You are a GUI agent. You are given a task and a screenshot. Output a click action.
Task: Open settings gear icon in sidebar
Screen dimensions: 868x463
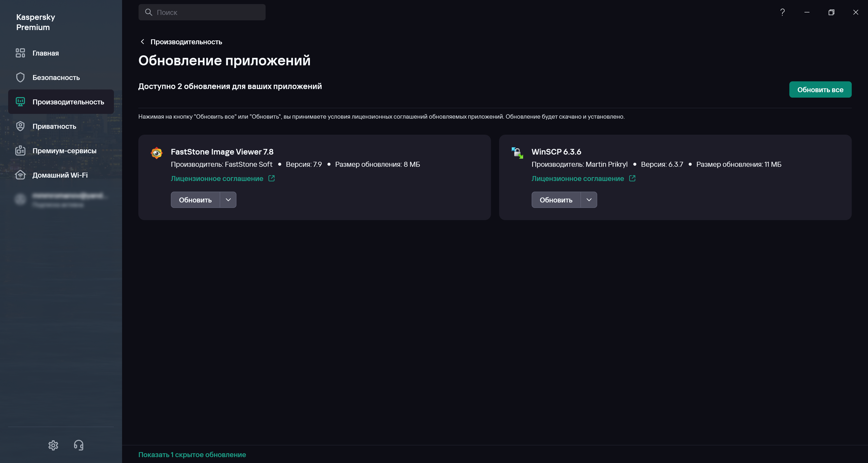pos(53,445)
